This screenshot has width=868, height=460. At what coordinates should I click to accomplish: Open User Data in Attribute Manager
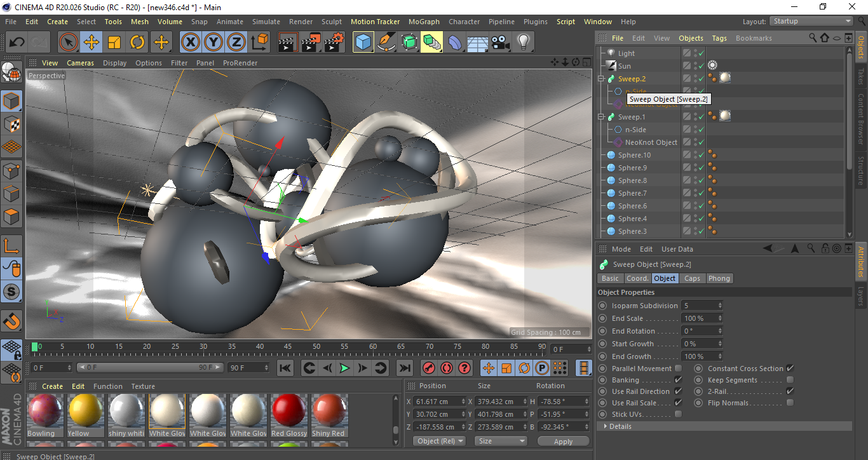[x=677, y=249]
